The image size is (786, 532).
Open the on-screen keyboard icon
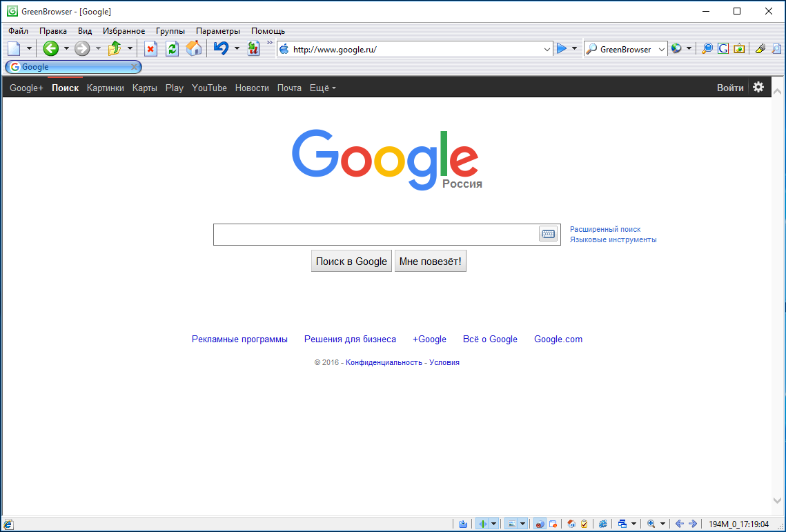pos(549,234)
